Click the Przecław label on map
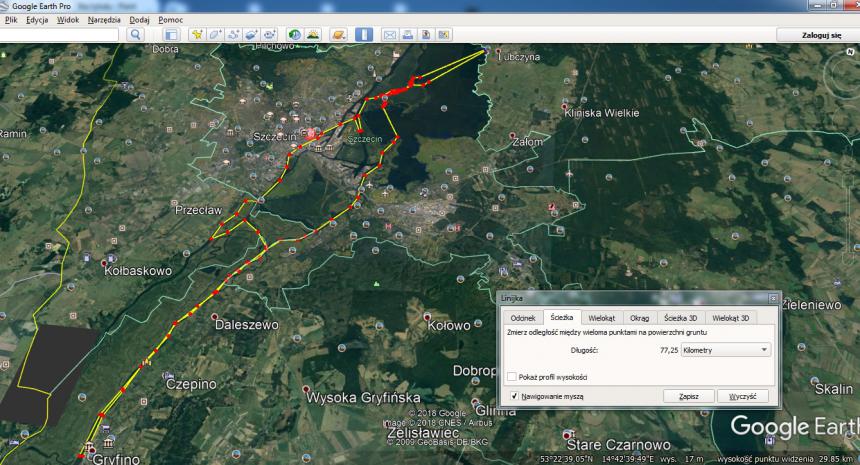Image resolution: width=860 pixels, height=465 pixels. 198,210
